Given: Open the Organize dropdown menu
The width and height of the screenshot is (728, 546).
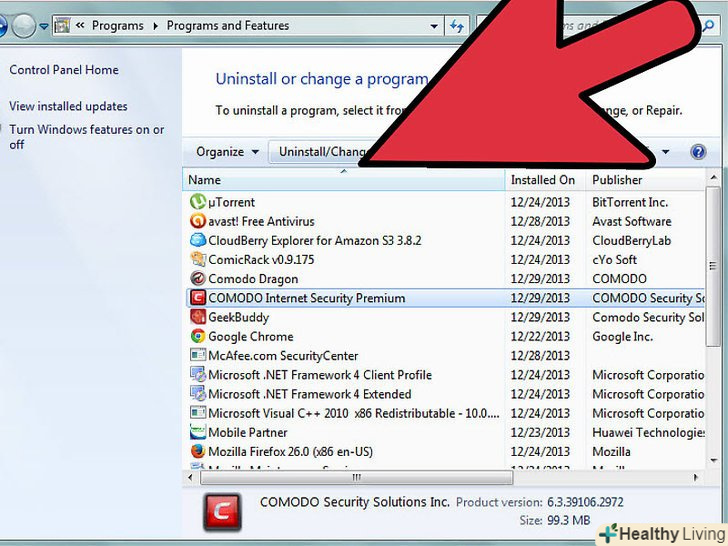Looking at the screenshot, I should click(x=227, y=152).
